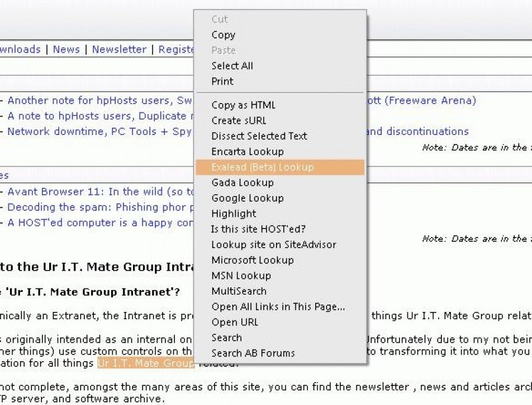The height and width of the screenshot is (405, 532).
Task: Click Select All in the context menu
Action: pos(232,66)
